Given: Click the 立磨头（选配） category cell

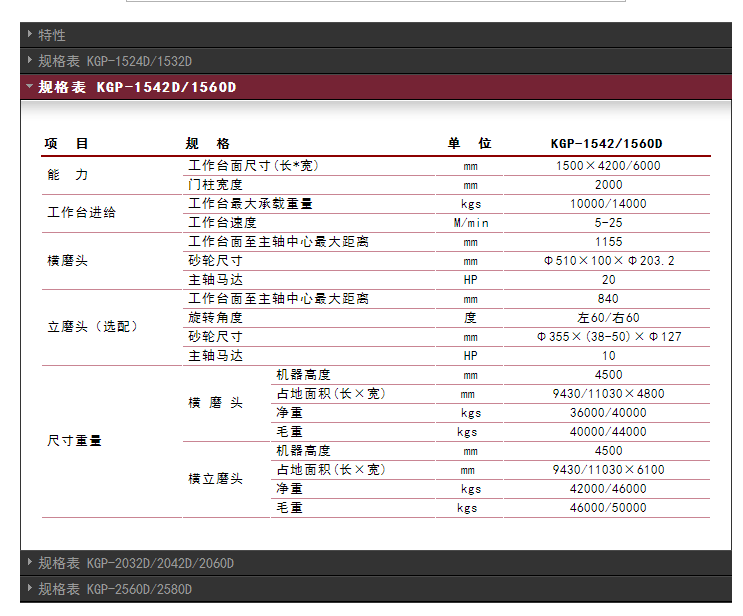Looking at the screenshot, I should pos(92,326).
